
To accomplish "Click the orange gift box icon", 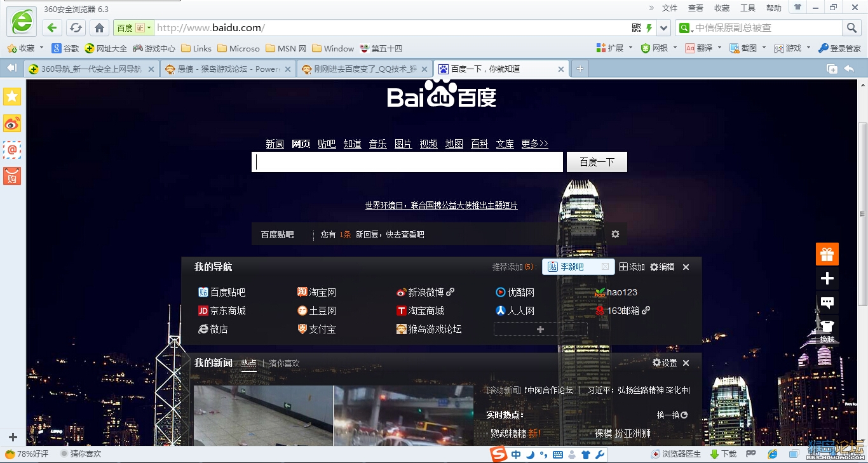I will pos(827,254).
